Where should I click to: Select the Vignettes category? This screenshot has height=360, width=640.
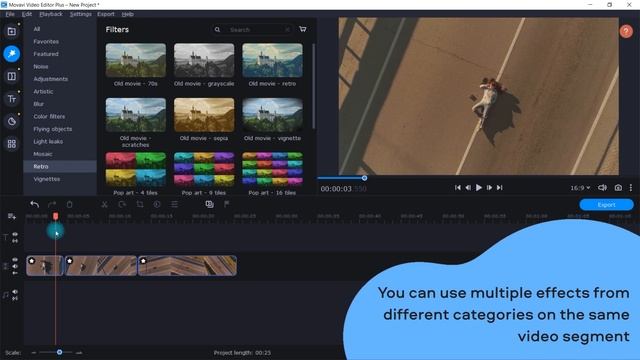[x=47, y=179]
